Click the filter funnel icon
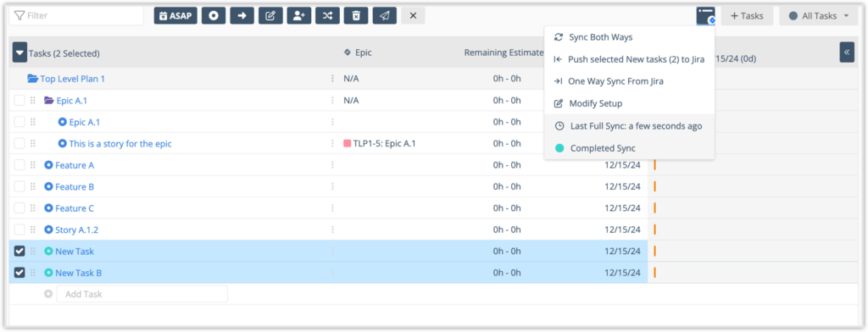868x332 pixels. tap(19, 15)
